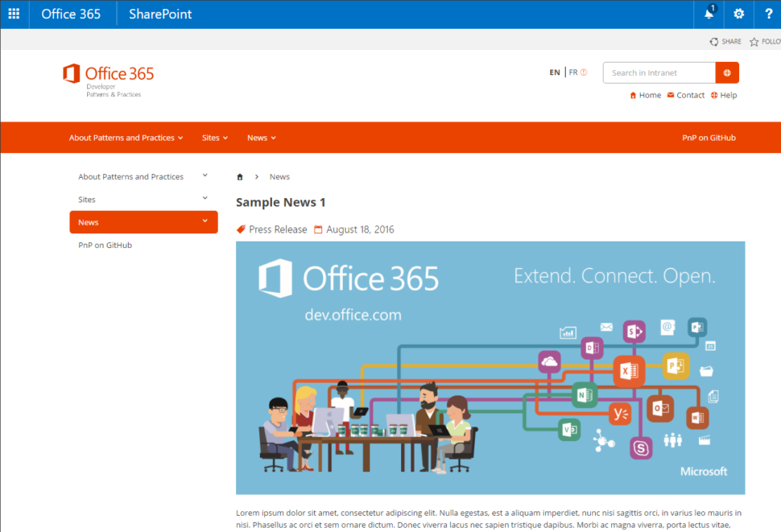Expand the News sidebar chevron

(x=205, y=221)
